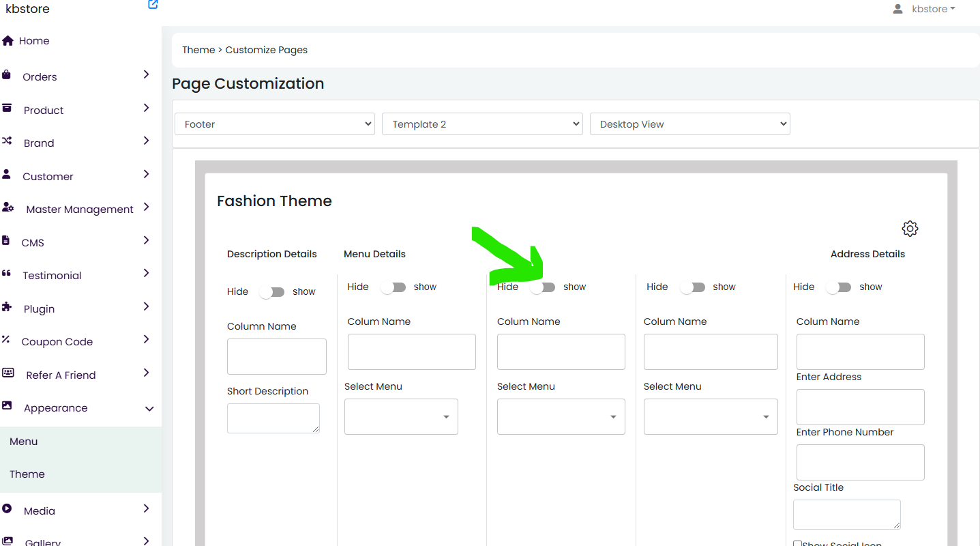
Task: Click the Master Management user-gear icon
Action: pyautogui.click(x=8, y=207)
